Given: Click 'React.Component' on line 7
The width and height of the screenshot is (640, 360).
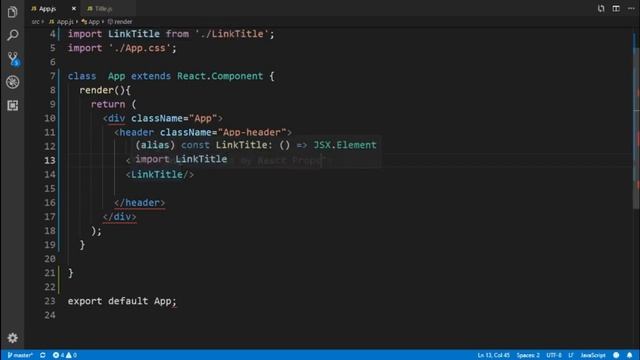Looking at the screenshot, I should click(x=220, y=76).
